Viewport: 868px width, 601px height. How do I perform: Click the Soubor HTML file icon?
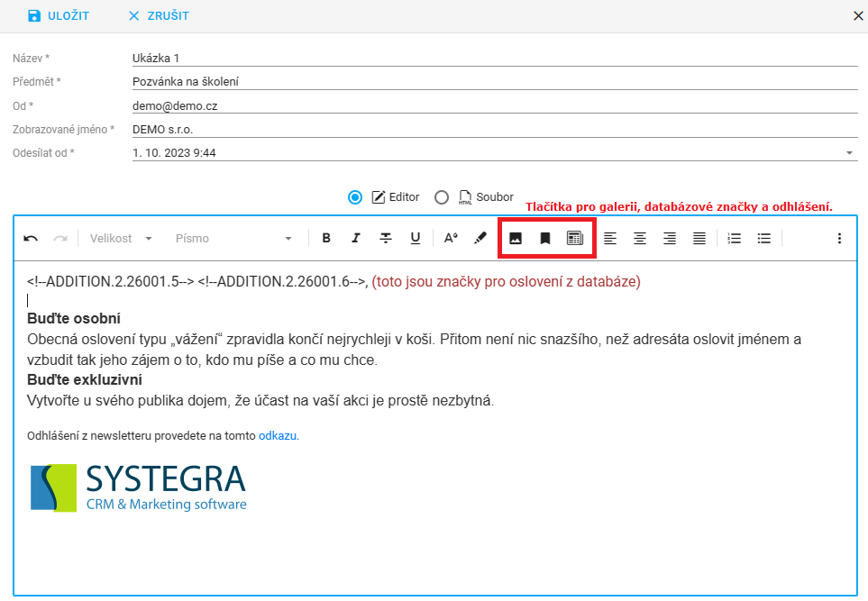pos(465,197)
